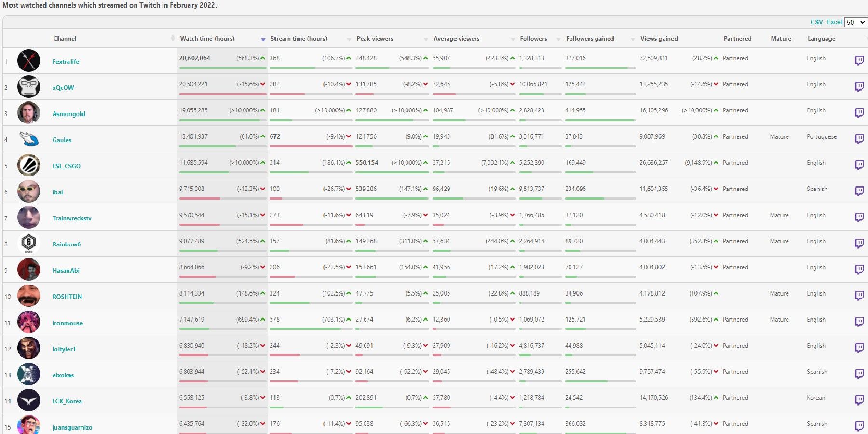This screenshot has width=868, height=434.
Task: Click xQcOW's avatar thumbnail
Action: (28, 87)
